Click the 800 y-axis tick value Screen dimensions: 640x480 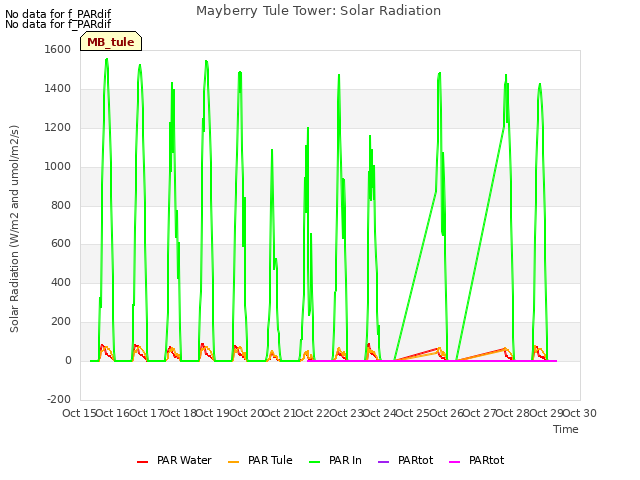[61, 205]
